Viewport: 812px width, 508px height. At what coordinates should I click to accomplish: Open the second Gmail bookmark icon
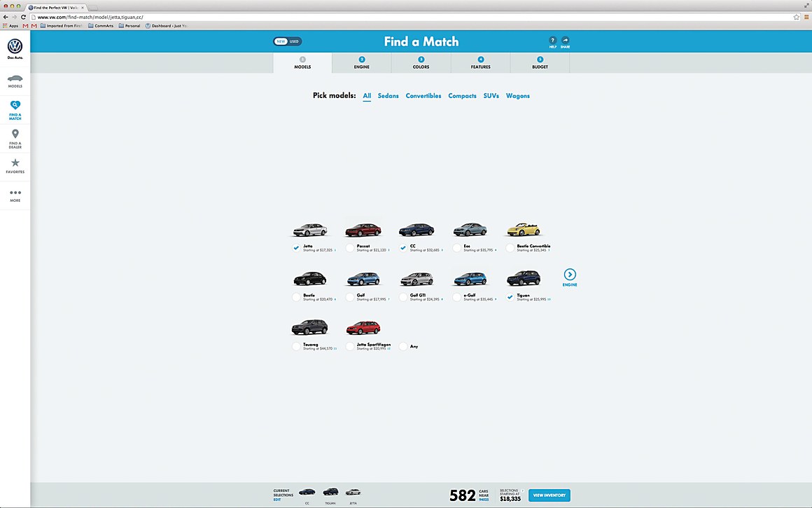click(x=34, y=25)
